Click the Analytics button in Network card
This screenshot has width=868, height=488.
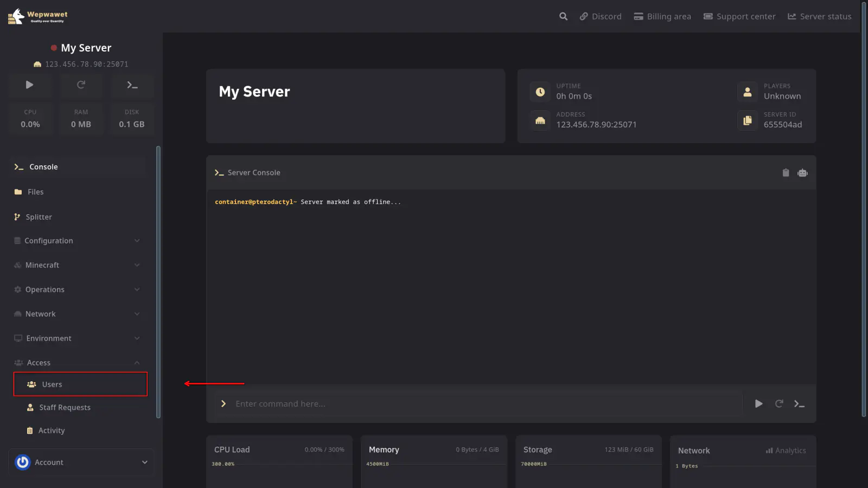tap(786, 451)
